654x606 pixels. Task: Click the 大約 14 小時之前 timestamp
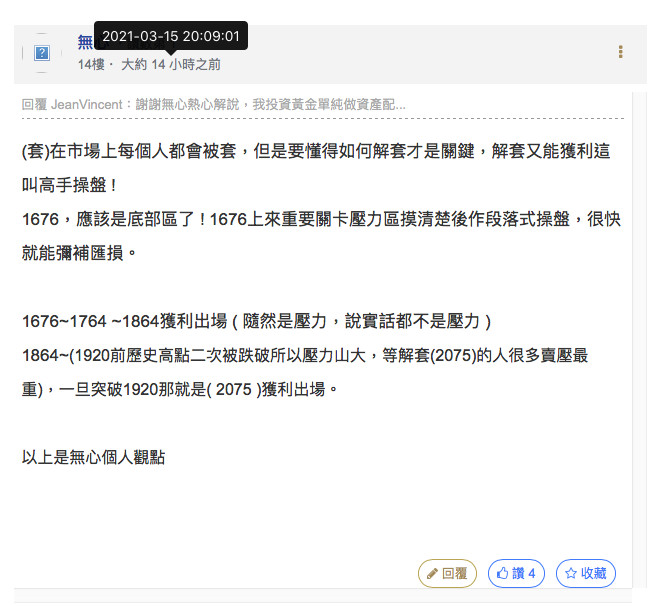171,65
